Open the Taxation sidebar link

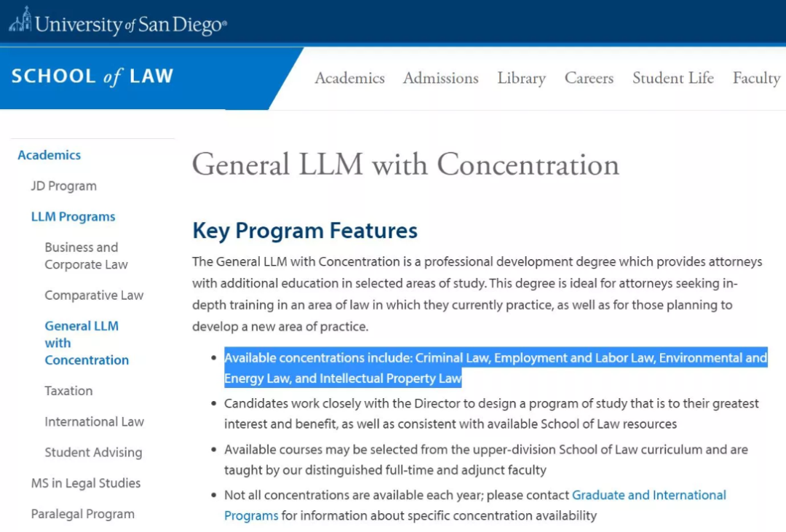68,391
